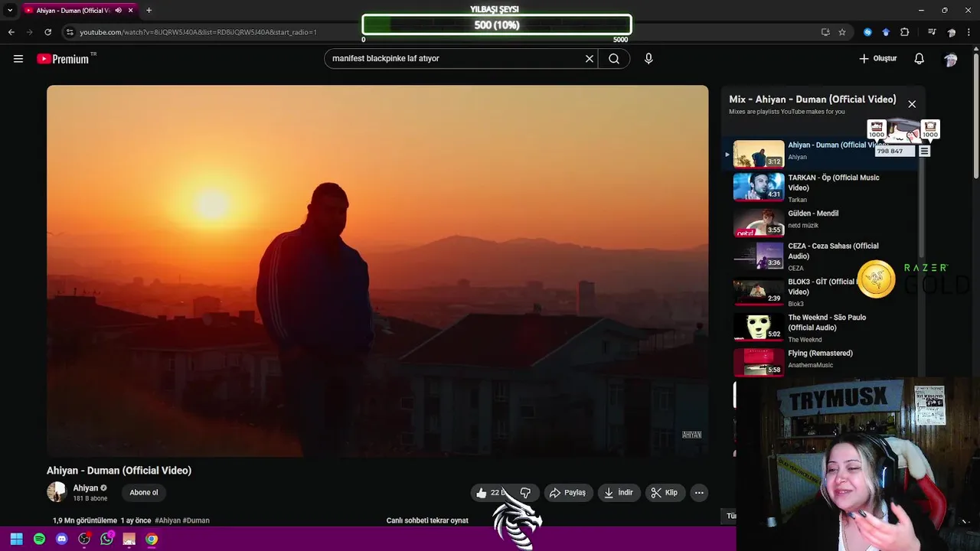
Task: Click the #Ahiyan hashtag
Action: click(x=168, y=520)
